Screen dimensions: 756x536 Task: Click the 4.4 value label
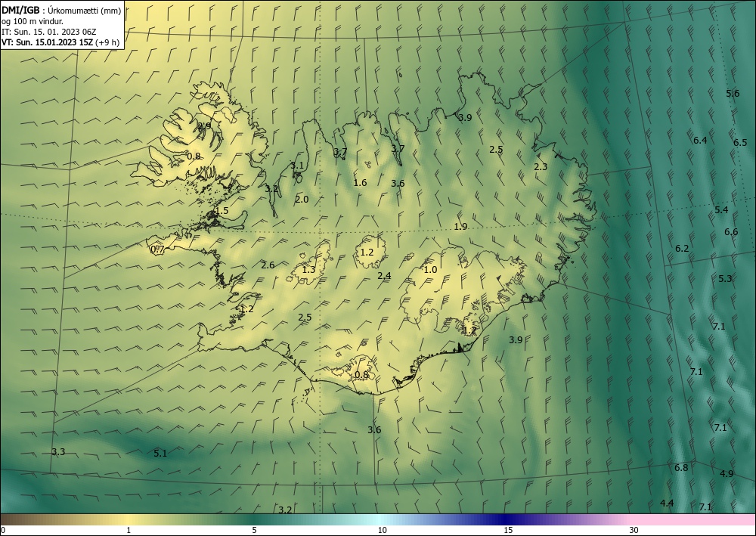click(x=667, y=503)
